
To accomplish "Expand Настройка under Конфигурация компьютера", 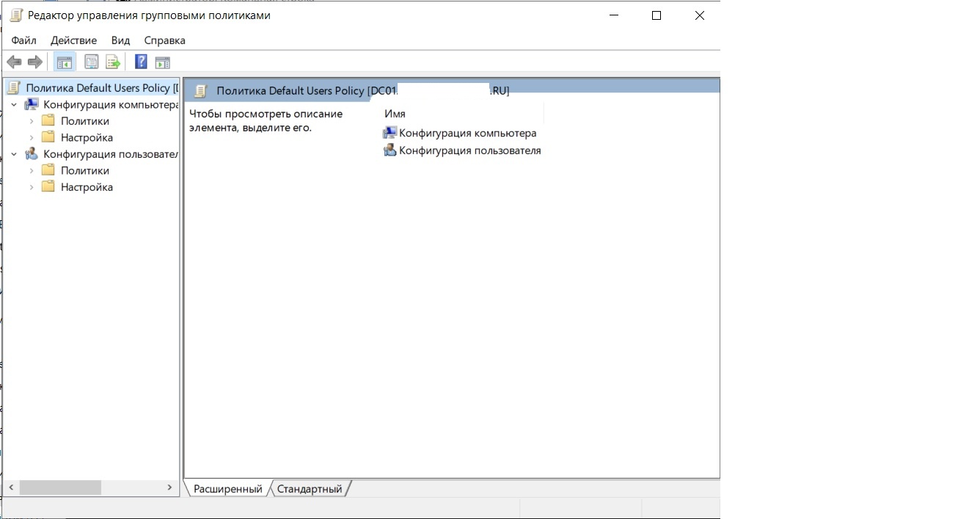I will pyautogui.click(x=32, y=137).
